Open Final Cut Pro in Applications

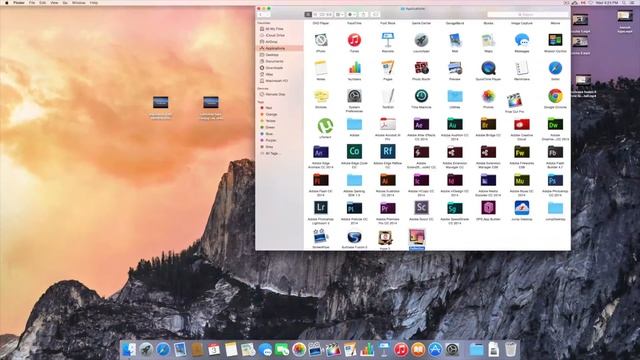coord(515,100)
